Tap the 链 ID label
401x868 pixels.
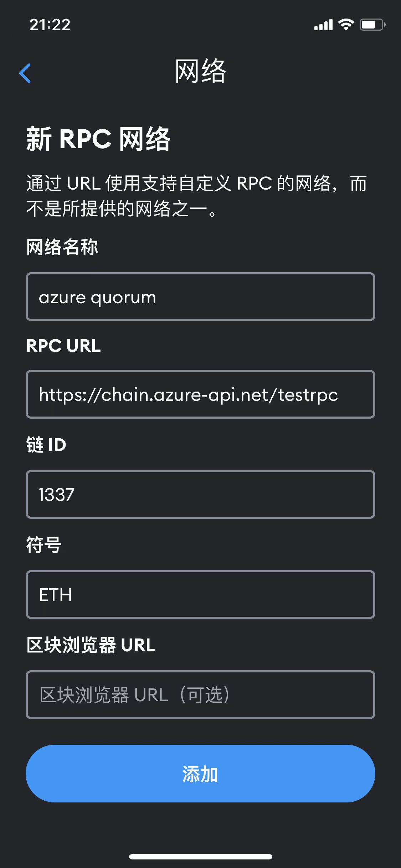tap(46, 445)
